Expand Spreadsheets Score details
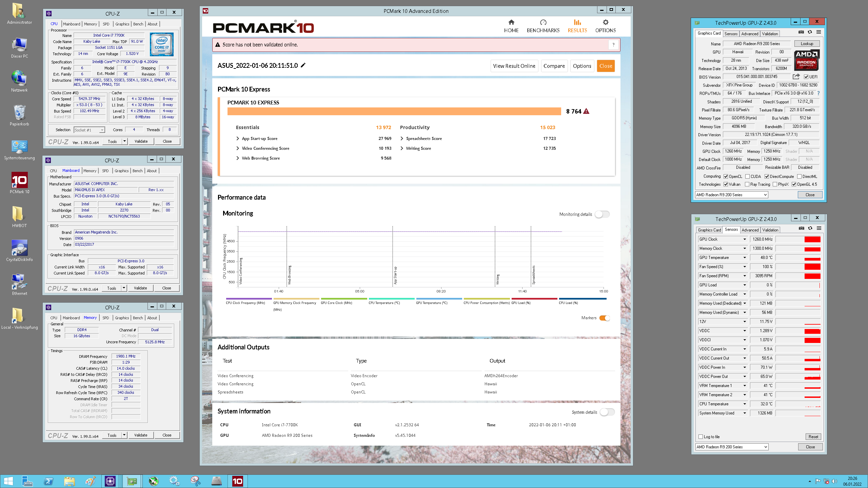The image size is (868, 488). pyautogui.click(x=402, y=139)
